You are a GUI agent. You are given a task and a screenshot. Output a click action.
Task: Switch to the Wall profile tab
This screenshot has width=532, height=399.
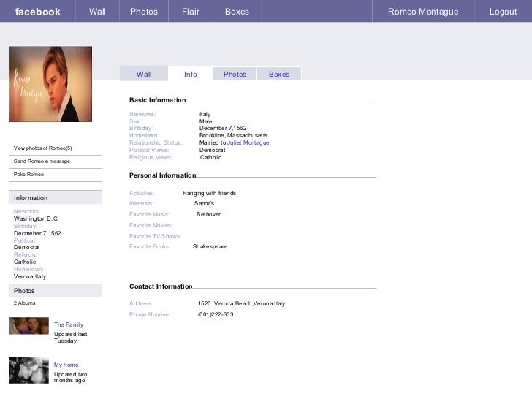tap(144, 74)
